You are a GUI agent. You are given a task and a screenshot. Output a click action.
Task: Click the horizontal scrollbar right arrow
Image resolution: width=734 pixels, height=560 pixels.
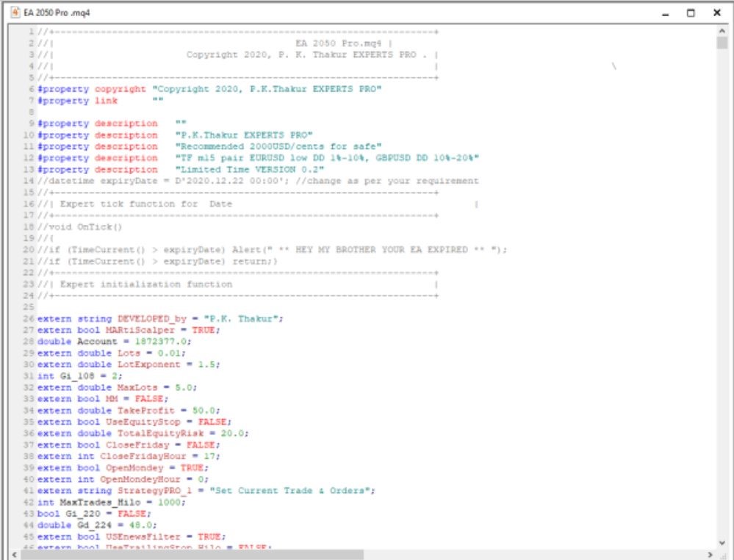[x=711, y=553]
